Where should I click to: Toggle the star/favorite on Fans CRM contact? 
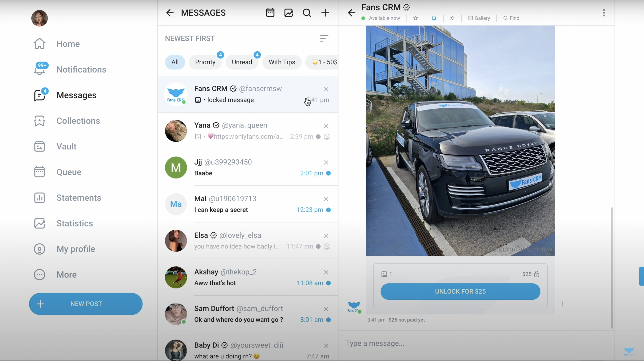click(415, 18)
